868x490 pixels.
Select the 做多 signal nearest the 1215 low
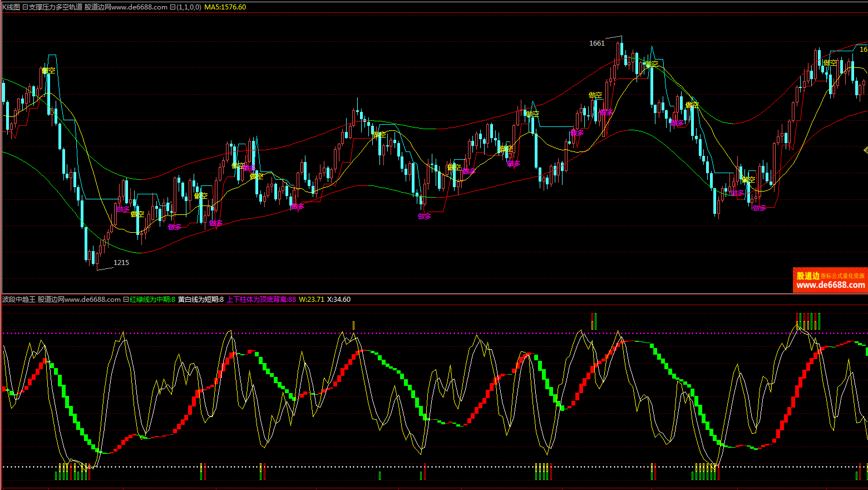pyautogui.click(x=122, y=210)
